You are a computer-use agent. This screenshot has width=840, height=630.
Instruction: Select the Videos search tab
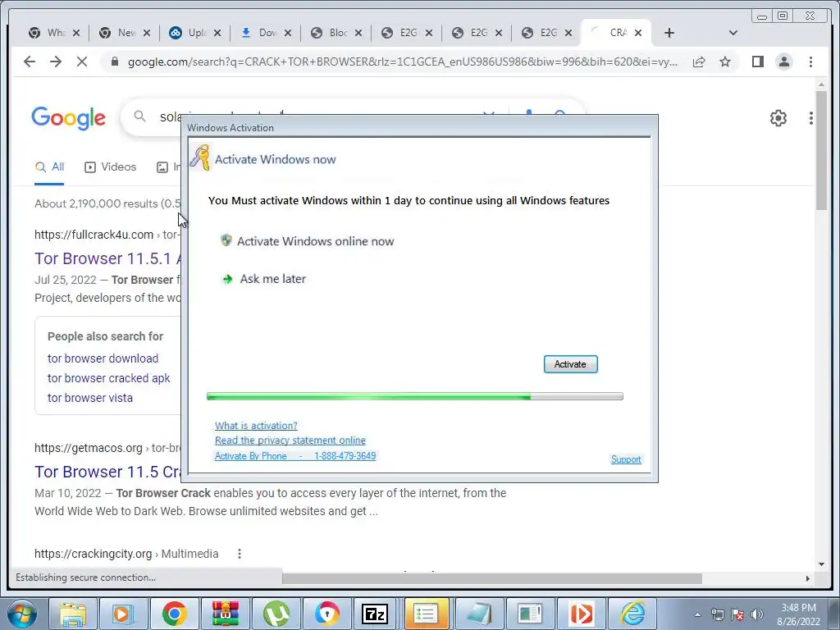[x=111, y=167]
